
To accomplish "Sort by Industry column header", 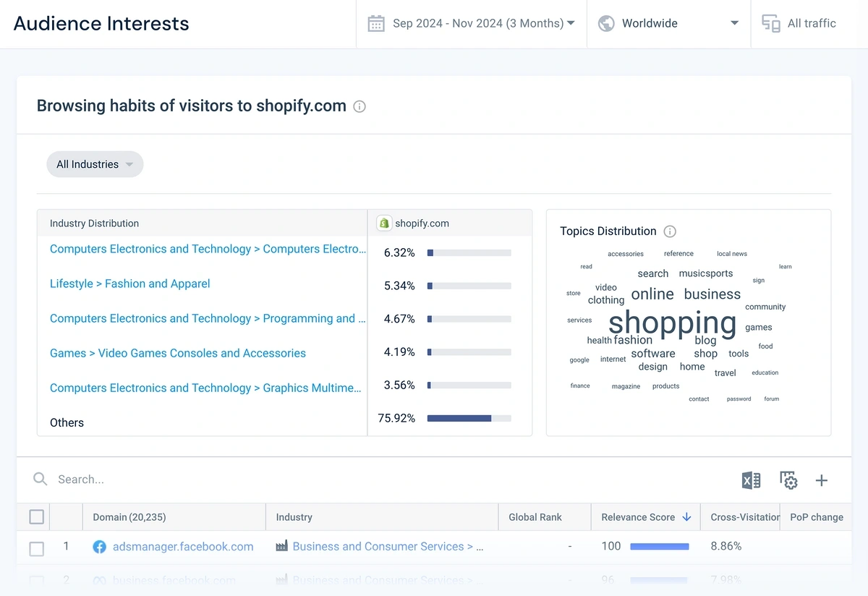I will (x=294, y=517).
